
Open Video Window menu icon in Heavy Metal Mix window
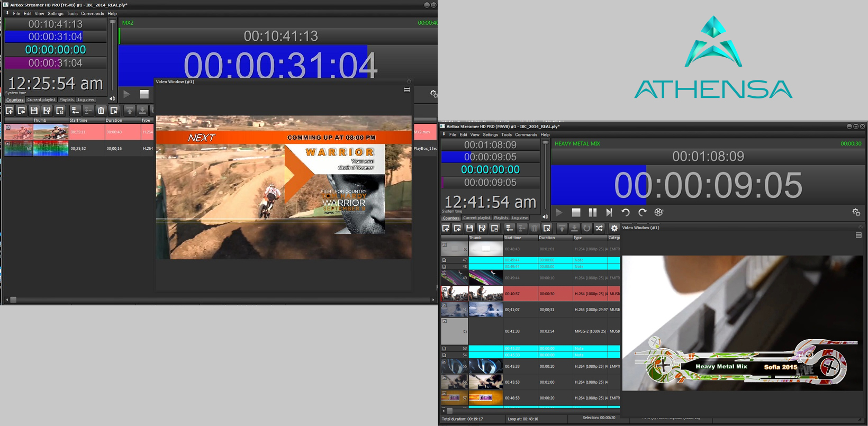(858, 235)
